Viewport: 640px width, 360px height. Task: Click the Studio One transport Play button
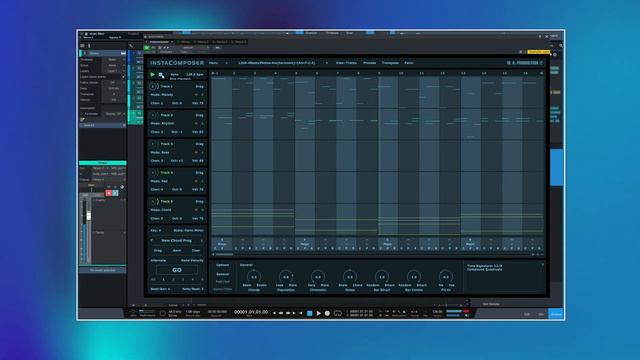point(319,313)
